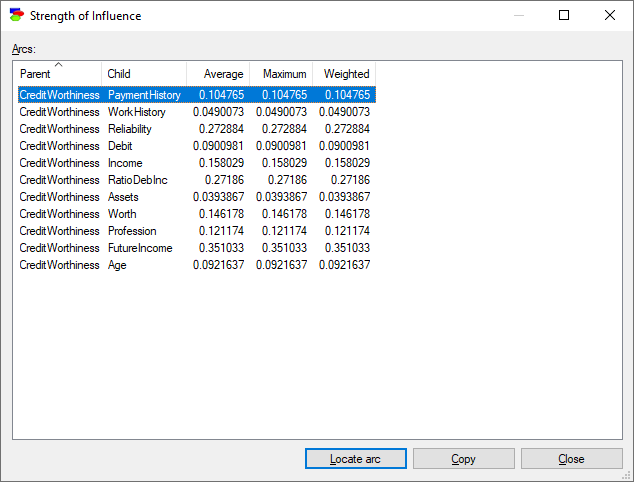Image resolution: width=634 pixels, height=482 pixels.
Task: Select the WorkHistory arc row
Action: (197, 112)
